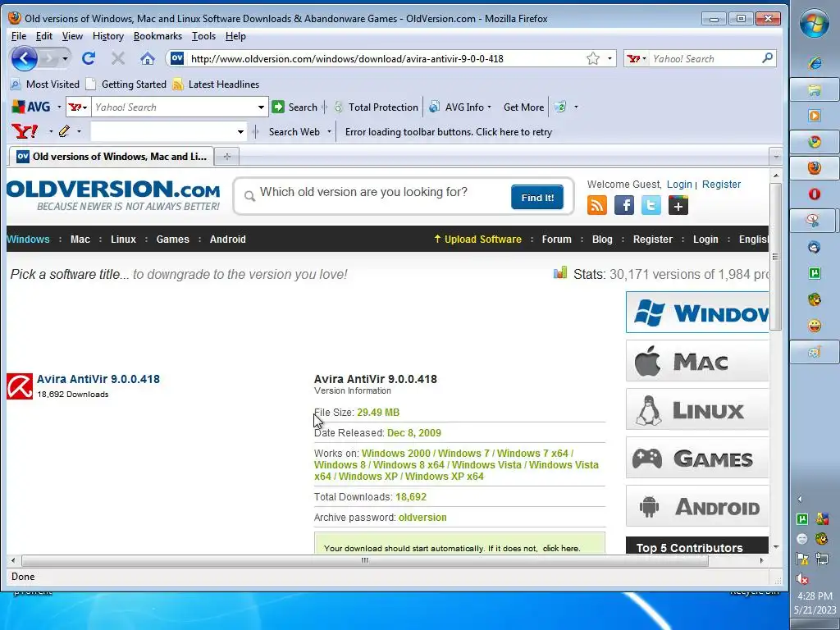Launch Opera from the taskbar
The width and height of the screenshot is (840, 630).
[815, 194]
